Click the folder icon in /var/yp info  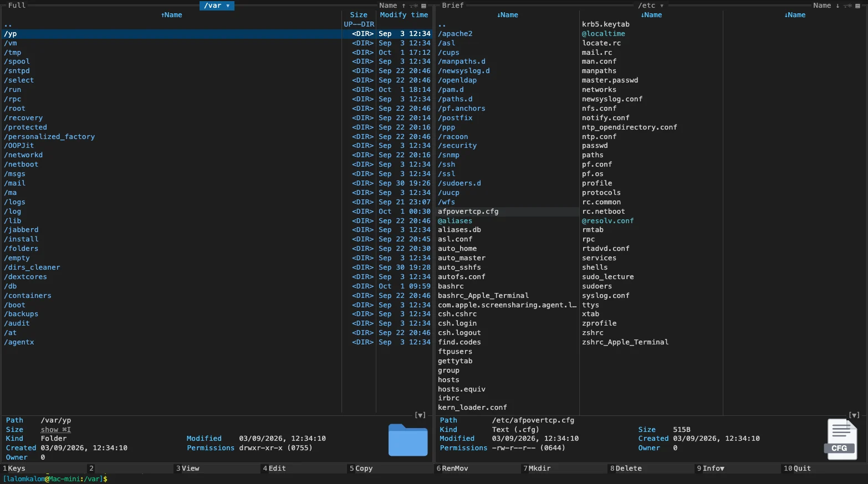click(x=408, y=440)
